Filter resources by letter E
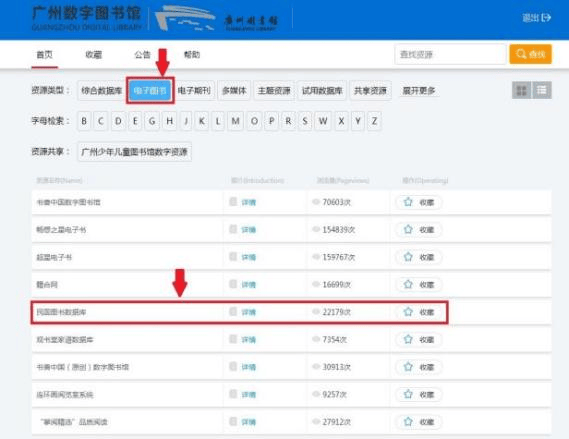Screen dimensions: 569x439 135,121
